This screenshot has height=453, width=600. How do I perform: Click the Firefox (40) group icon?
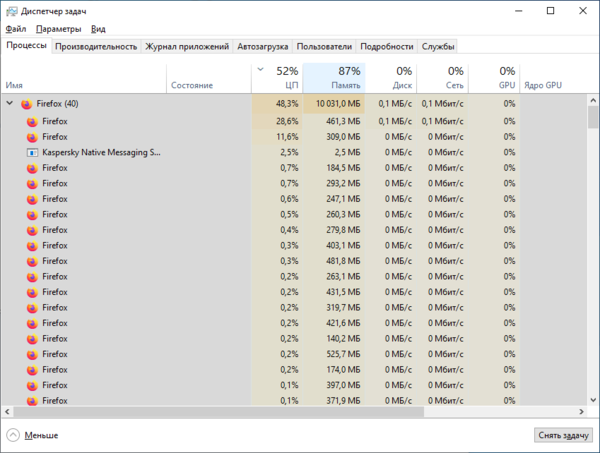tap(27, 103)
